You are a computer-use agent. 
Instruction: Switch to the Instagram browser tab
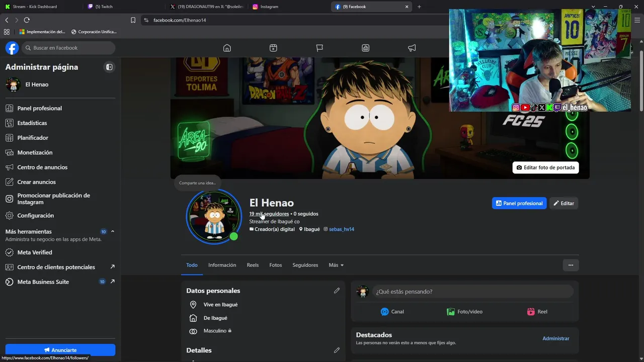[289, 7]
